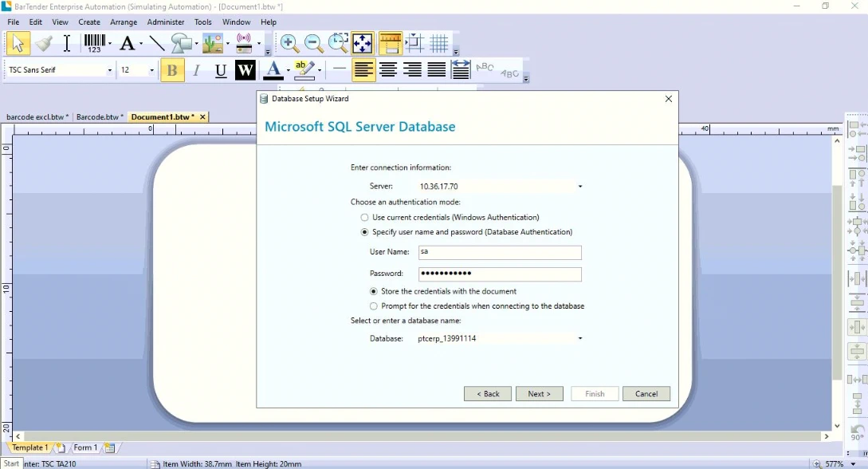Select the shapes tool
868x469 pixels.
pyautogui.click(x=181, y=43)
